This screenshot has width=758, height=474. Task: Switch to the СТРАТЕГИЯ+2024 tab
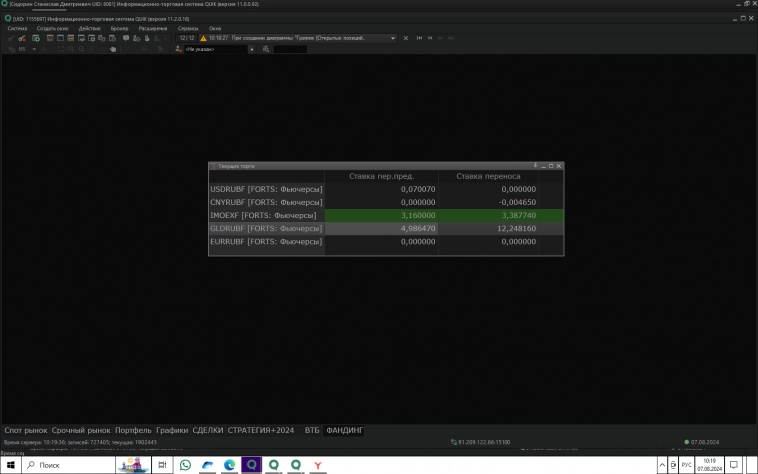point(261,430)
